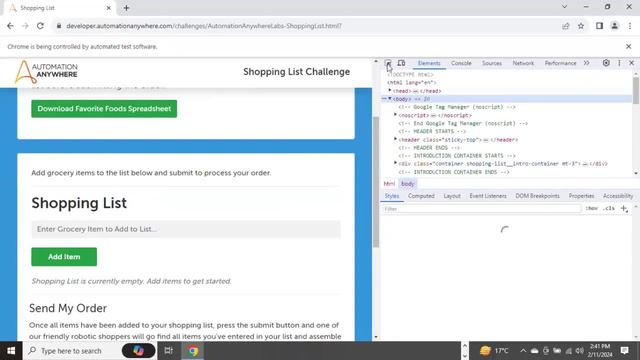
Task: Select the Computed sub-tab
Action: pyautogui.click(x=421, y=196)
